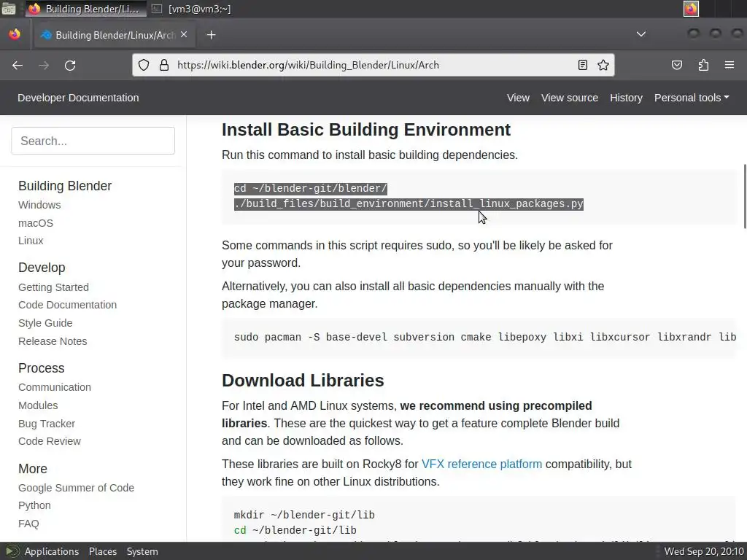Open the Save to Pocket icon

tap(677, 65)
